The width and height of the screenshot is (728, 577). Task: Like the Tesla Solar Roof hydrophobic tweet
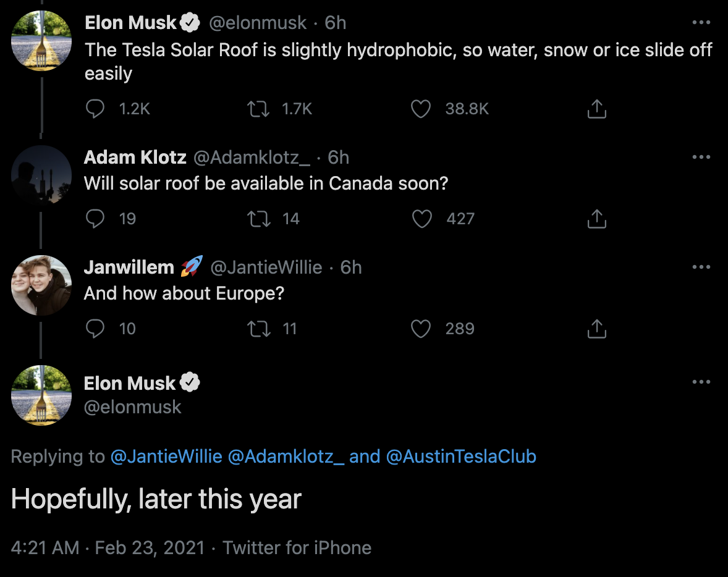421,109
